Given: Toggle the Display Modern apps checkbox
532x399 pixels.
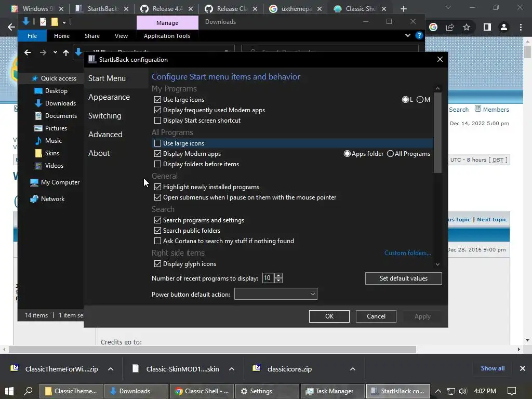Looking at the screenshot, I should click(157, 154).
